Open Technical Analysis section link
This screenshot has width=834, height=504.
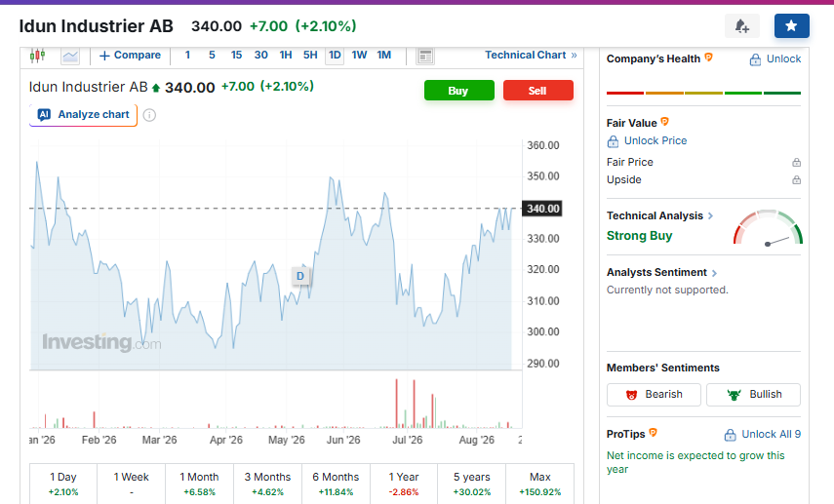pos(660,215)
